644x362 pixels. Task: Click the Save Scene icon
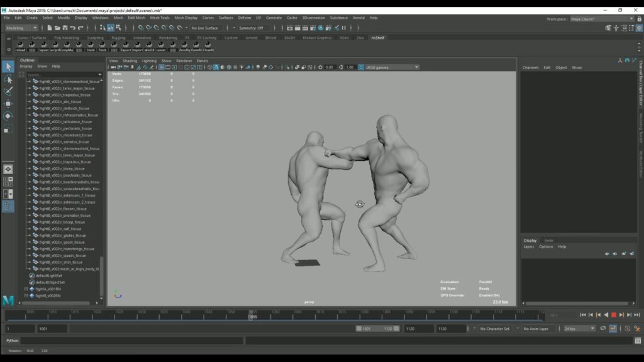(65, 28)
